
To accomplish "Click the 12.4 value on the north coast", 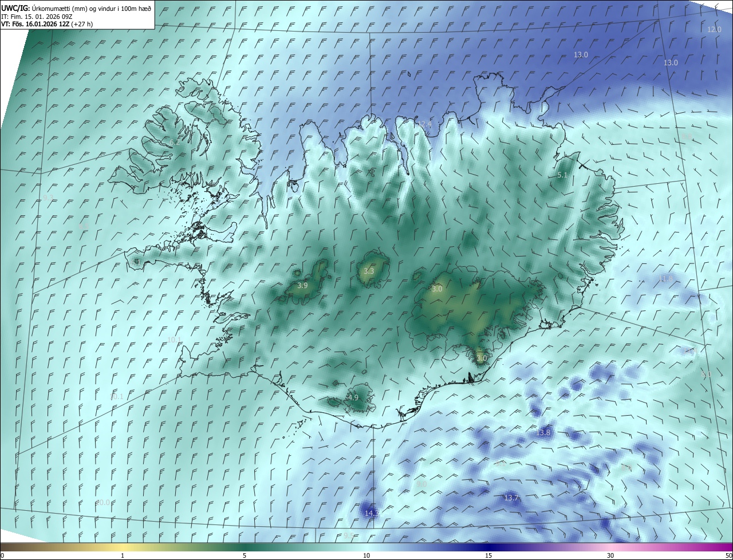I will 424,124.
